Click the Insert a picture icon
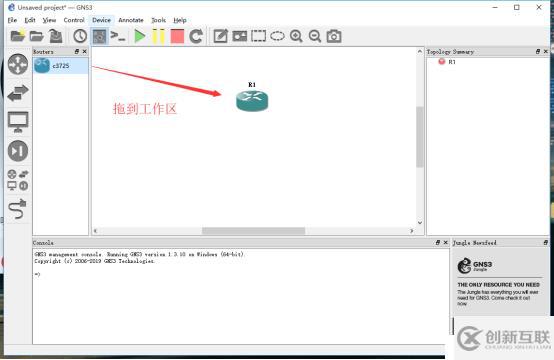Viewport: 554px width, 360px height. [240, 36]
